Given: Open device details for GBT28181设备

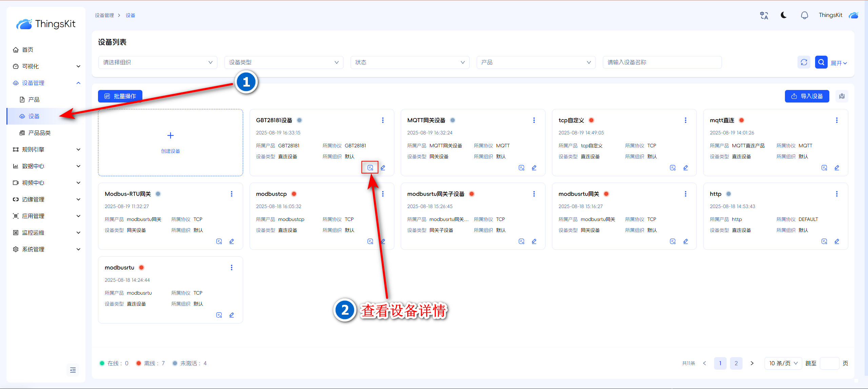Looking at the screenshot, I should [370, 168].
